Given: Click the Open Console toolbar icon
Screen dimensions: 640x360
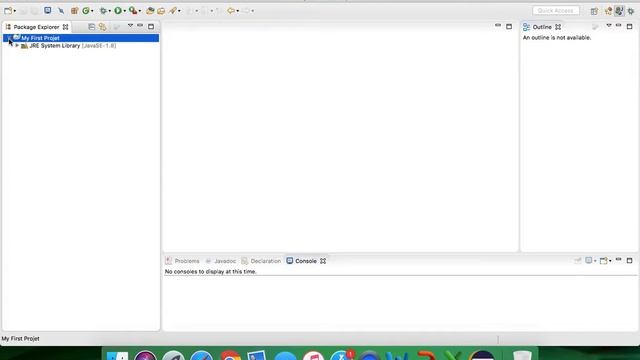Looking at the screenshot, I should point(47,11).
